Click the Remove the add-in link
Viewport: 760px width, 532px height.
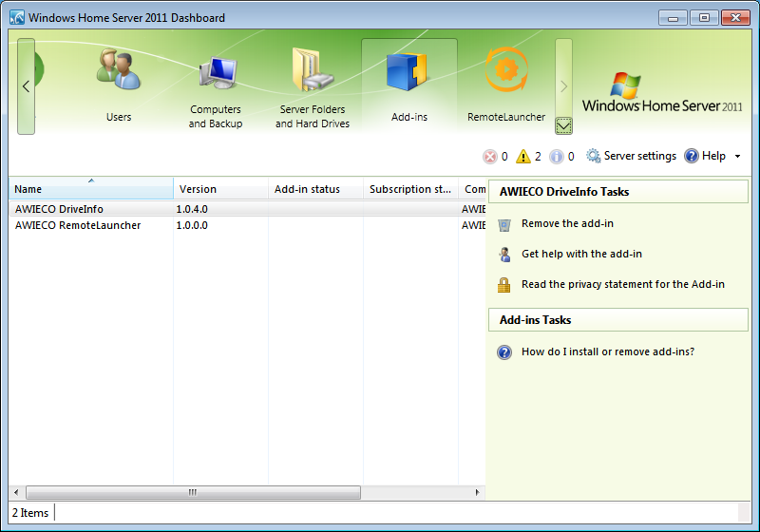pos(567,223)
